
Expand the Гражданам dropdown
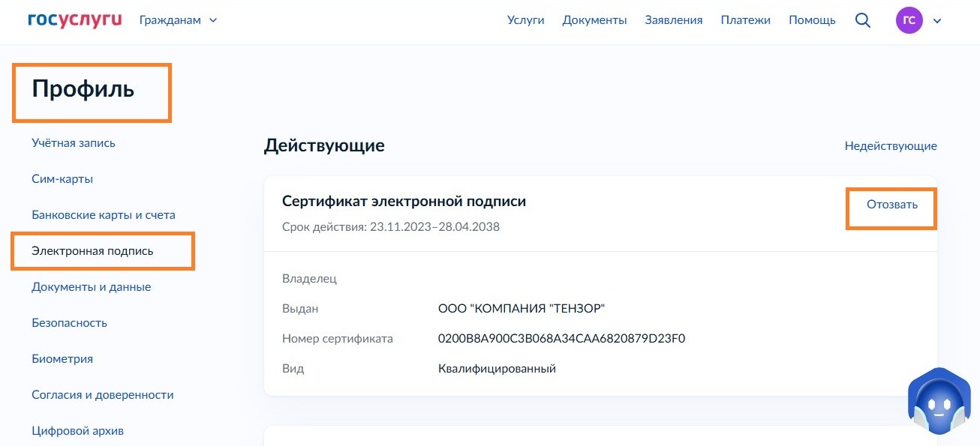[177, 20]
